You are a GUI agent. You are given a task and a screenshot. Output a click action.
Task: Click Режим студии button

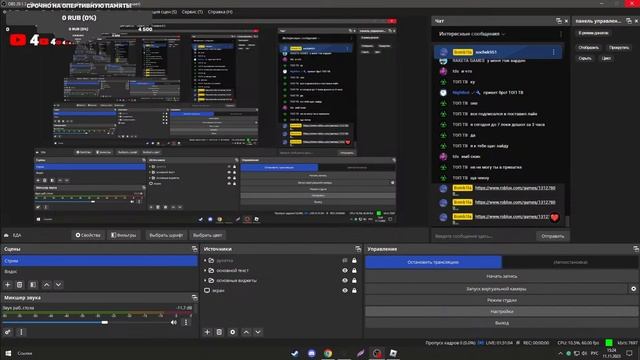[x=502, y=300]
